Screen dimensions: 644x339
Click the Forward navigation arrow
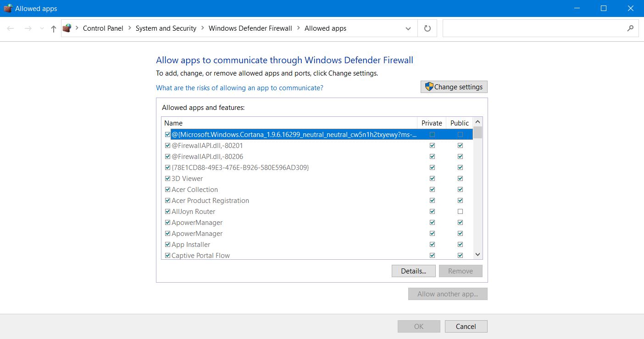click(x=28, y=28)
